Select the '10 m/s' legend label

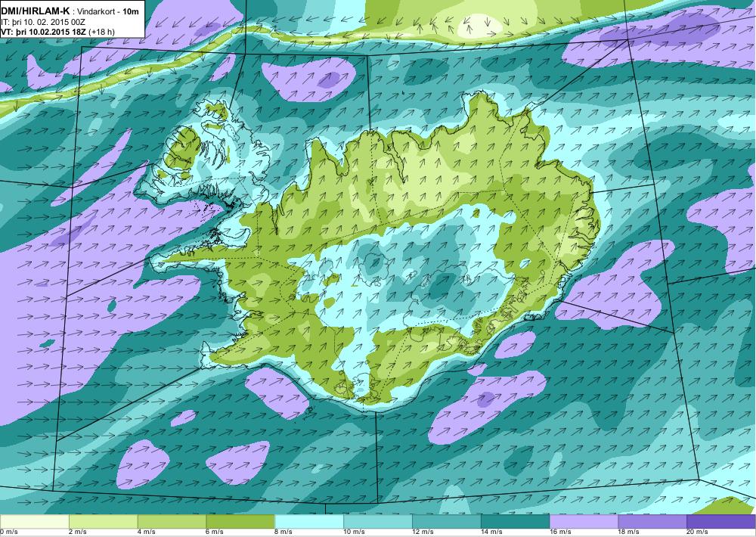[x=355, y=532]
